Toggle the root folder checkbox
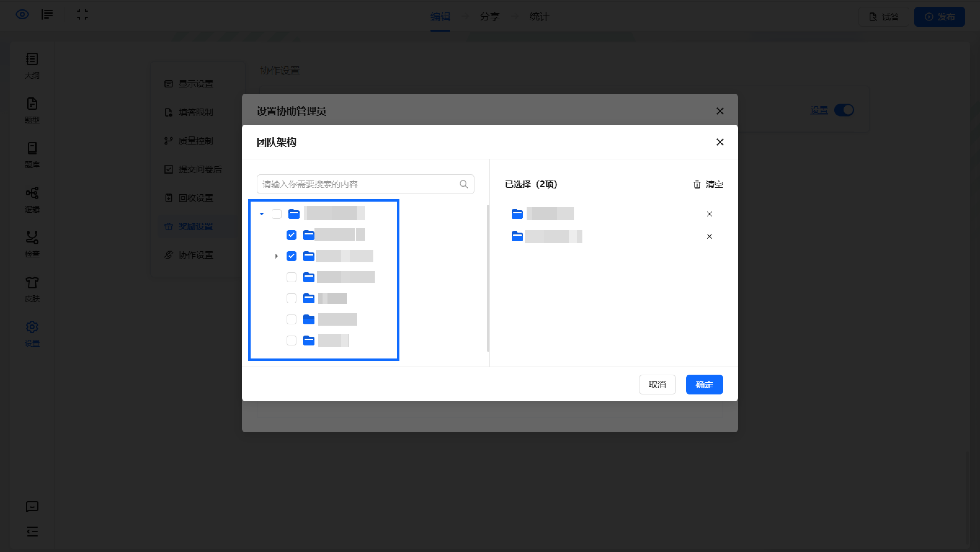 point(277,214)
